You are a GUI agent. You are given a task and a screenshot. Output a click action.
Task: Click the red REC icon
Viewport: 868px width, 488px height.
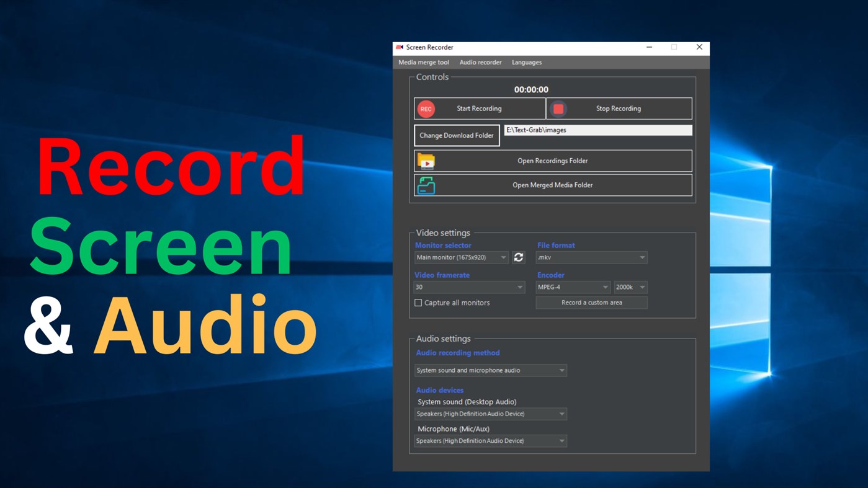[x=426, y=108]
